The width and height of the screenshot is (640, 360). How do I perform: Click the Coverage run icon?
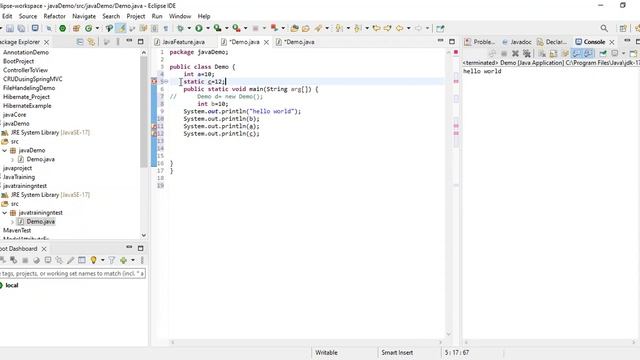(218, 28)
